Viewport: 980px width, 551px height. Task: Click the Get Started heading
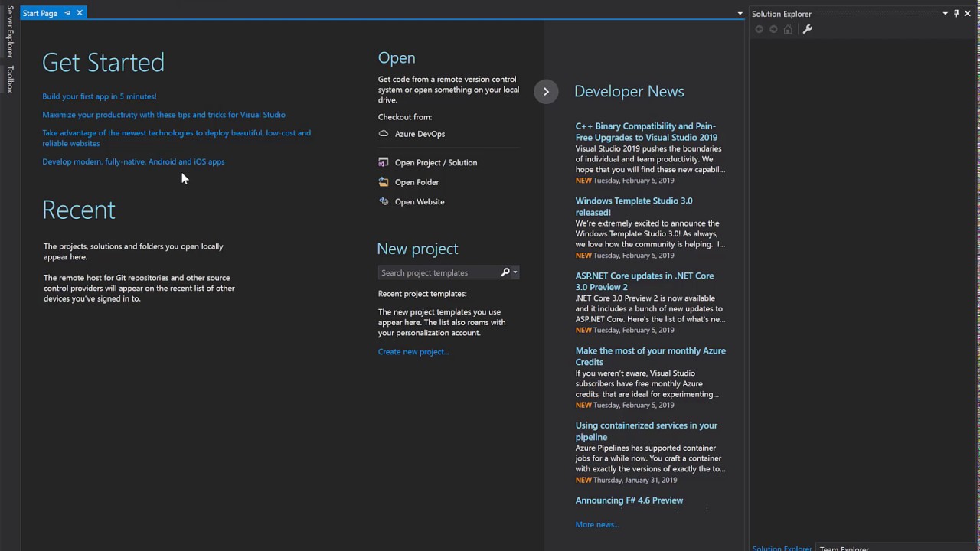pyautogui.click(x=103, y=63)
